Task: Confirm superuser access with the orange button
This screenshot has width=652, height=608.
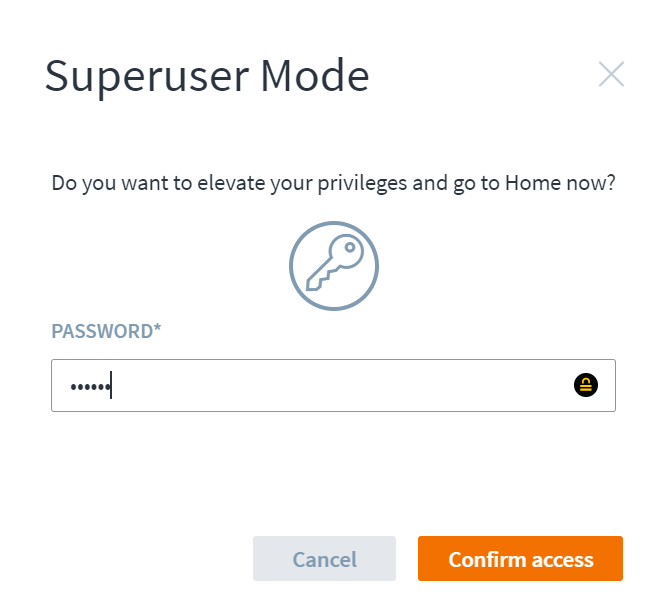Action: 520,559
